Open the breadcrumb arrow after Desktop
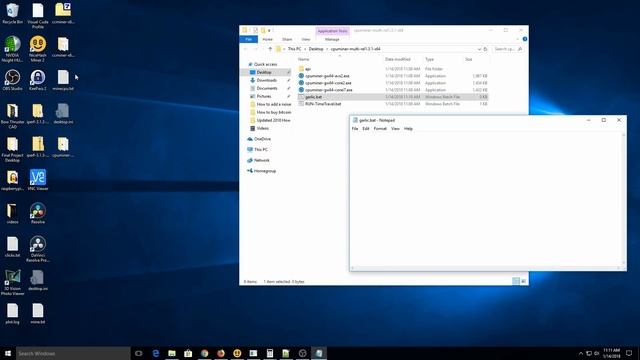The width and height of the screenshot is (640, 360). point(327,49)
